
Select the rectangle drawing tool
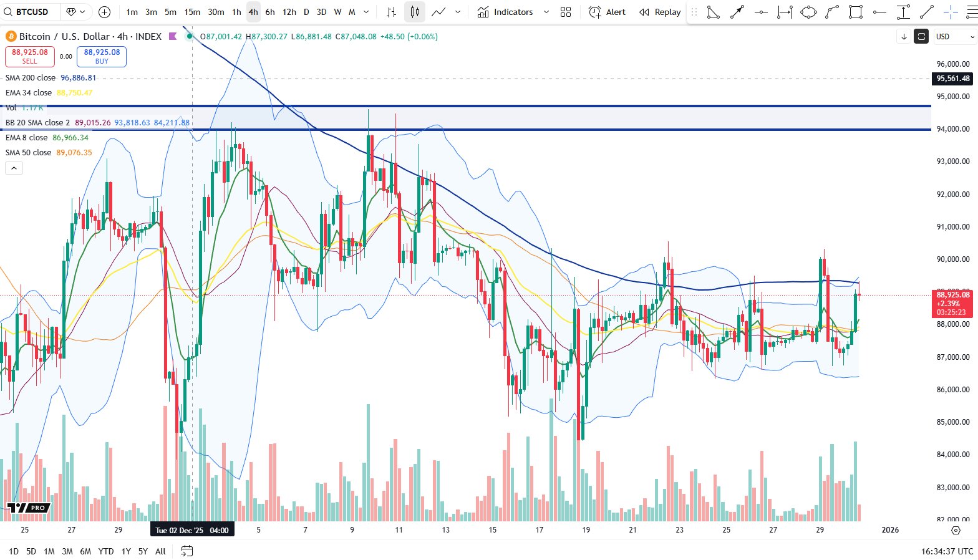coord(856,12)
